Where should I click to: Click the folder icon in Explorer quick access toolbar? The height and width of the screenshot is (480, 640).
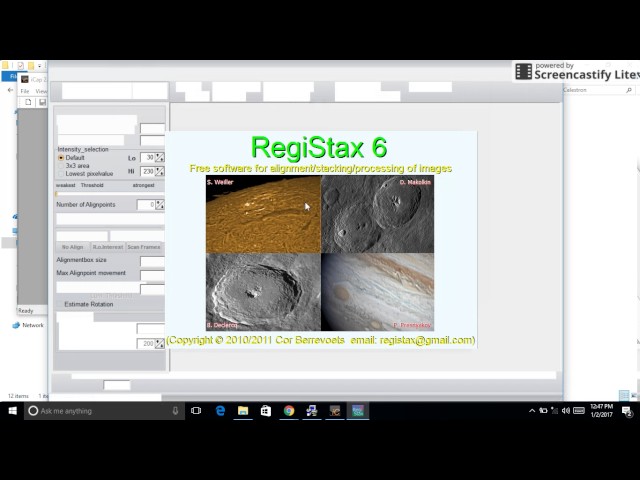point(31,66)
